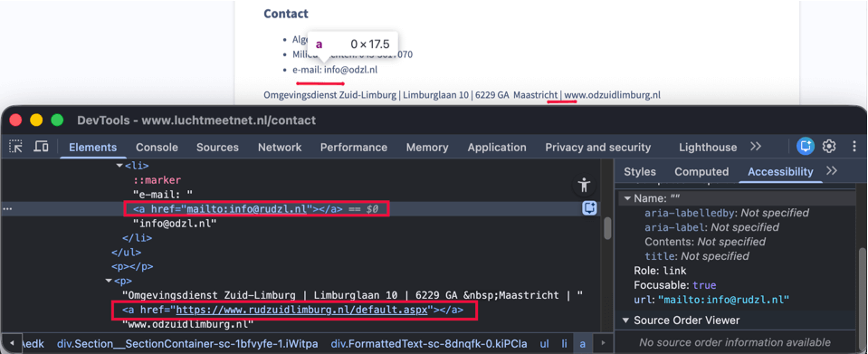The image size is (868, 354).
Task: Show more DevTools panels via double chevron
Action: coord(756,147)
